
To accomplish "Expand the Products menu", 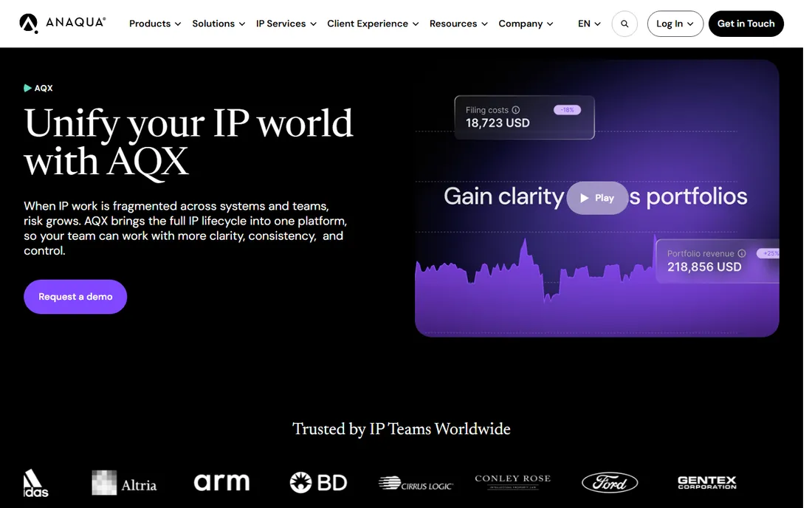I will pyautogui.click(x=155, y=24).
